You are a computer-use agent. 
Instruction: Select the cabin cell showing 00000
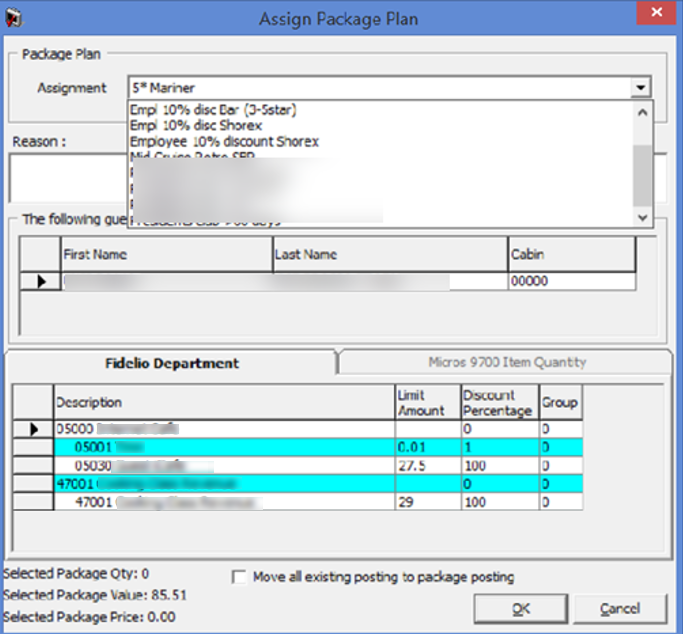click(x=571, y=281)
